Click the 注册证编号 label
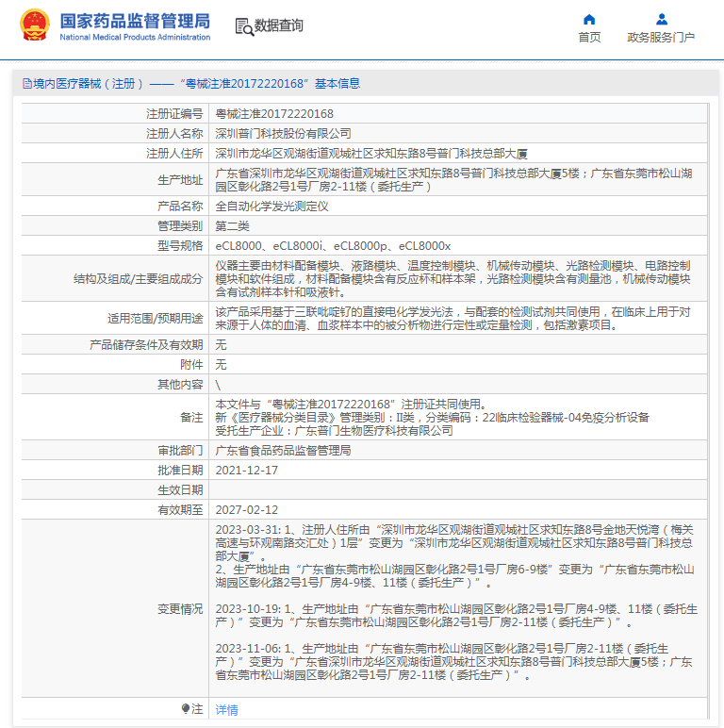Viewport: 724px width, 728px height. click(x=174, y=114)
